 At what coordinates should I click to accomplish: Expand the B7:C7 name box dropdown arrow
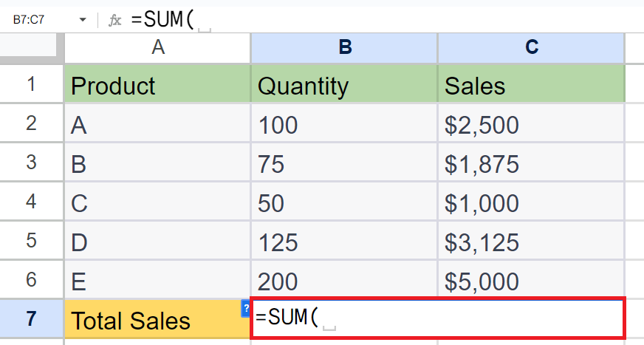[x=83, y=20]
